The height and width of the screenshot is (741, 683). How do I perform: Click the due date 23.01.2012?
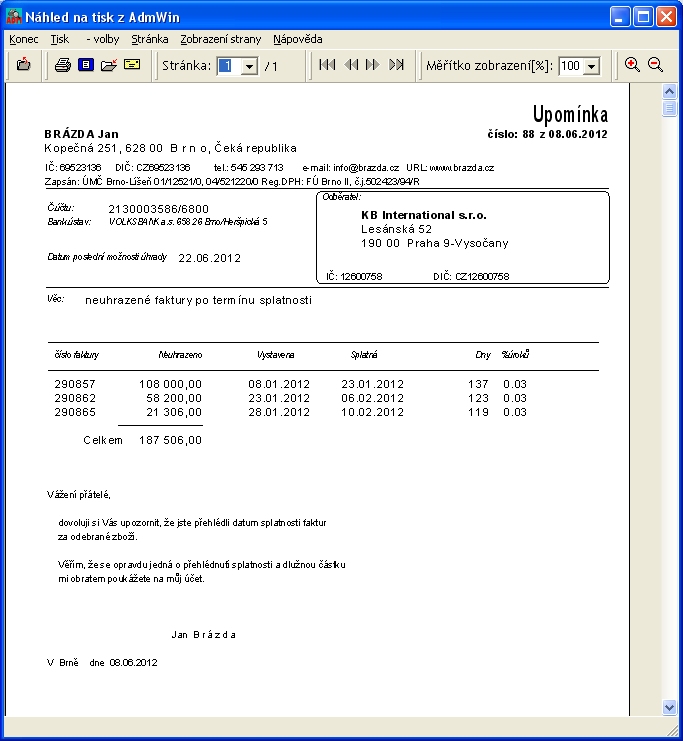point(372,384)
